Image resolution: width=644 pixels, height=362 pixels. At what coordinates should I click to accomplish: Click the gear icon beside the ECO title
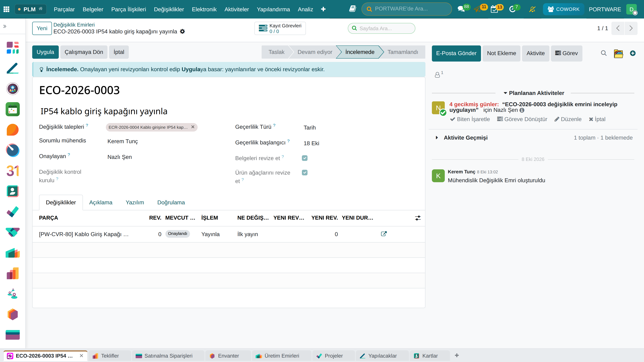(x=183, y=32)
